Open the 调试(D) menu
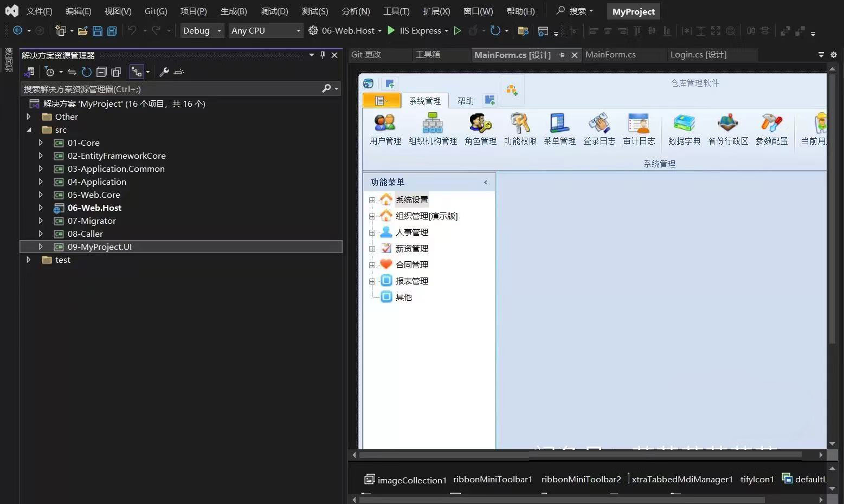The width and height of the screenshot is (844, 504). click(x=274, y=11)
